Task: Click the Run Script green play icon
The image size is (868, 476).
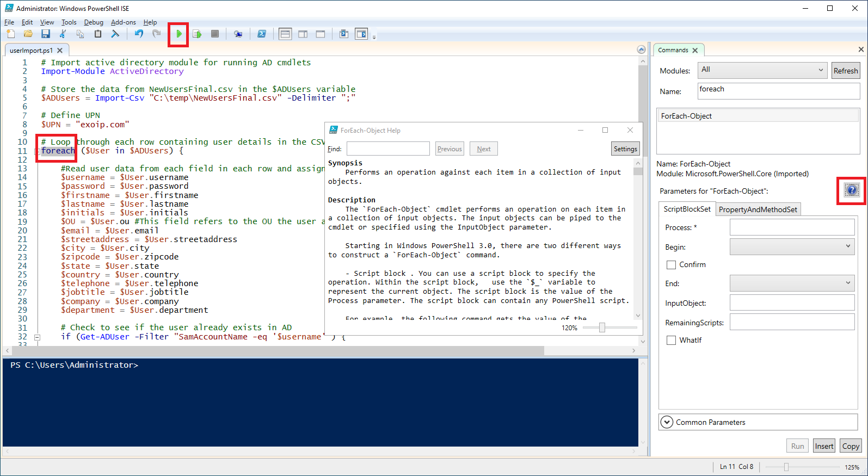Action: (178, 34)
